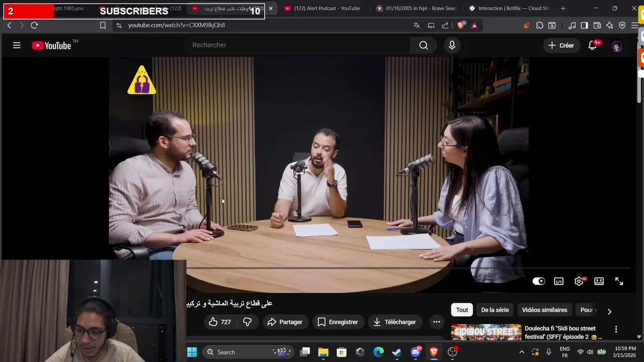Show hidden system tray icons

click(522, 352)
